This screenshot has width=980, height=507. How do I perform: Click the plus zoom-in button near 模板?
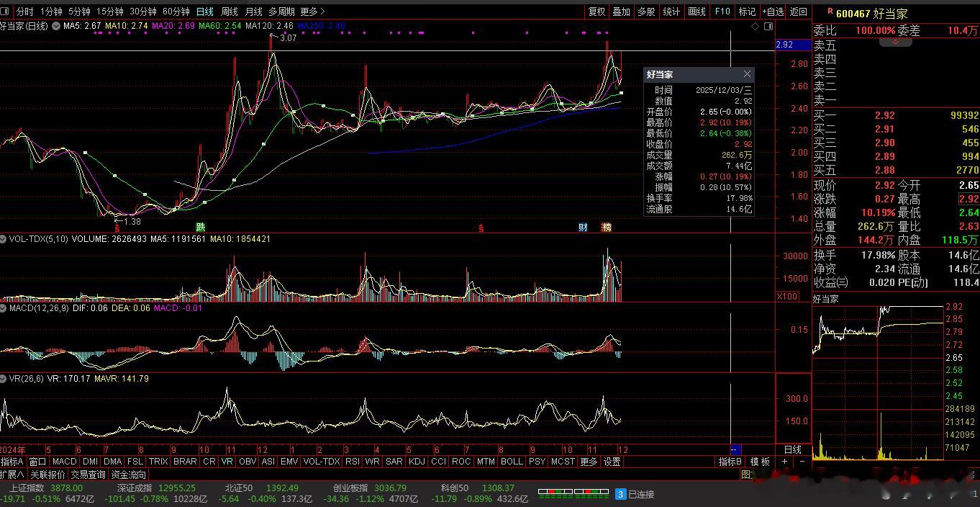click(x=785, y=461)
